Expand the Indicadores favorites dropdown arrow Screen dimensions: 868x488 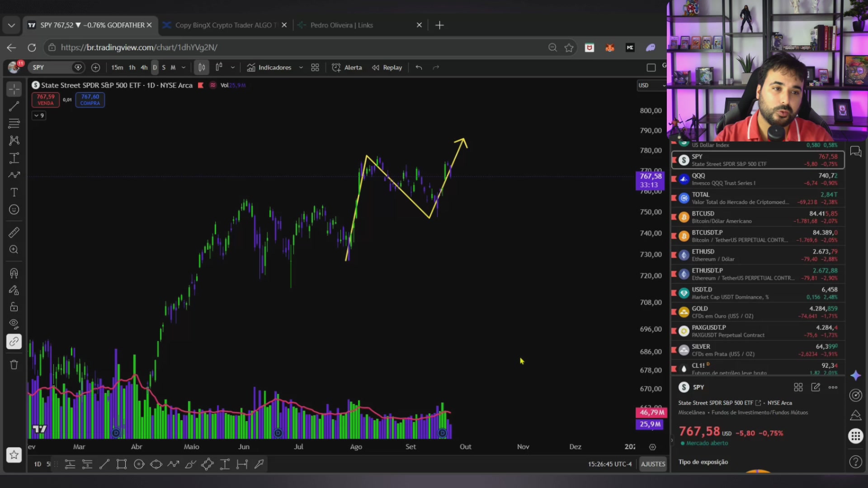(x=301, y=67)
